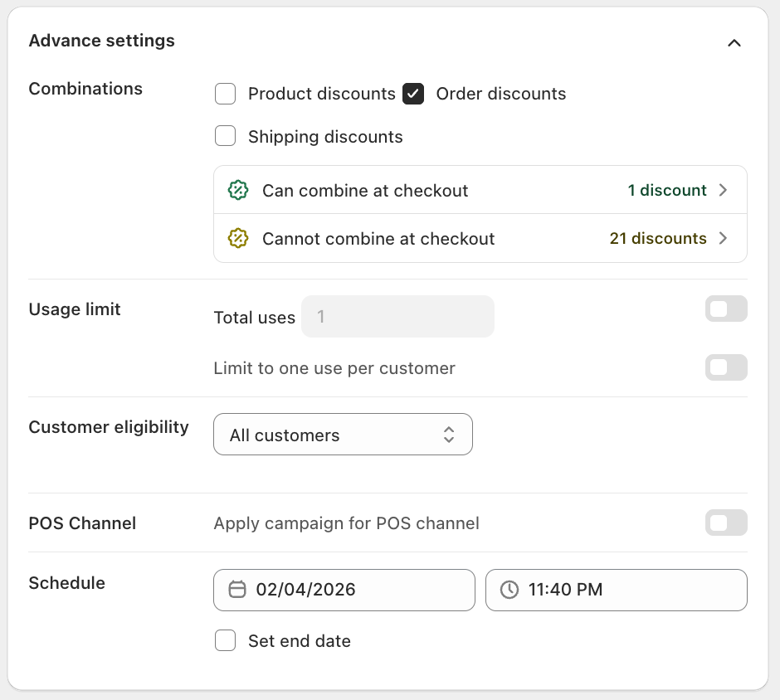Click the calendar icon in Schedule date
Viewport: 780px width, 700px height.
237,590
